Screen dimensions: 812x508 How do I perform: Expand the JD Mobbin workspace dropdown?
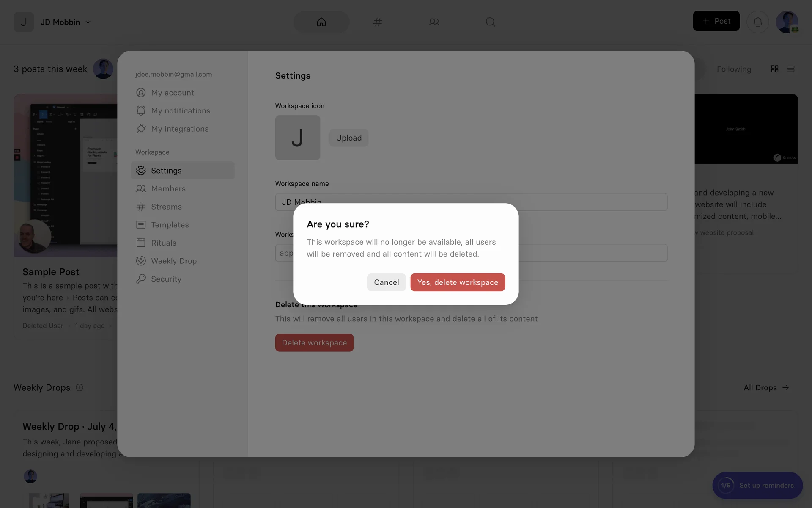click(x=66, y=22)
